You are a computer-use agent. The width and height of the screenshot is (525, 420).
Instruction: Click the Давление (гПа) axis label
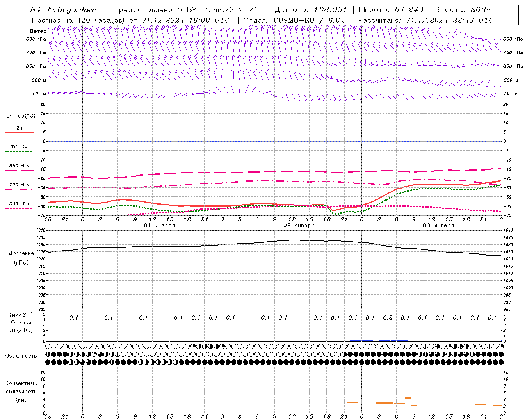pyautogui.click(x=21, y=258)
